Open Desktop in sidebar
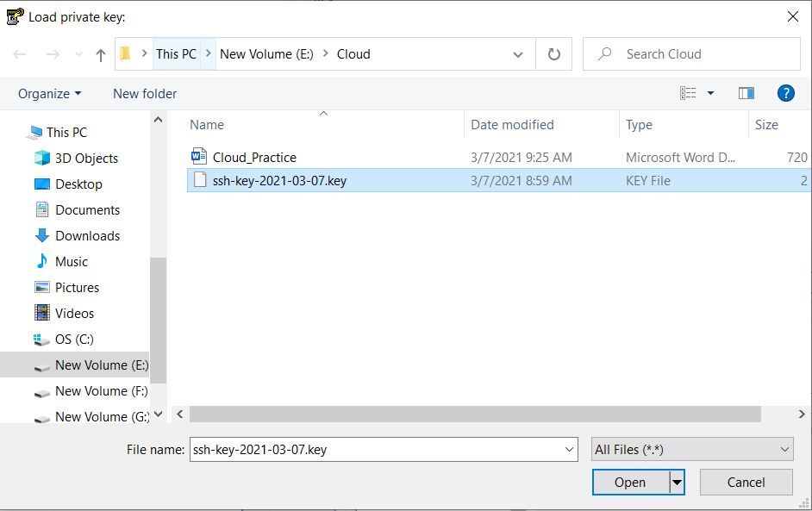Viewport: 812px width, 511px height. click(x=78, y=184)
